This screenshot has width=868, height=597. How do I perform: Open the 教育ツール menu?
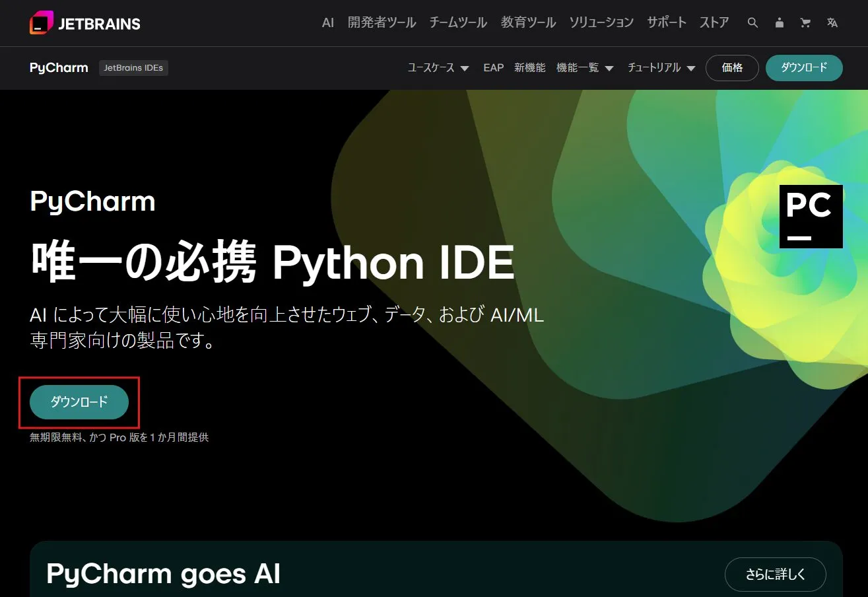tap(528, 22)
